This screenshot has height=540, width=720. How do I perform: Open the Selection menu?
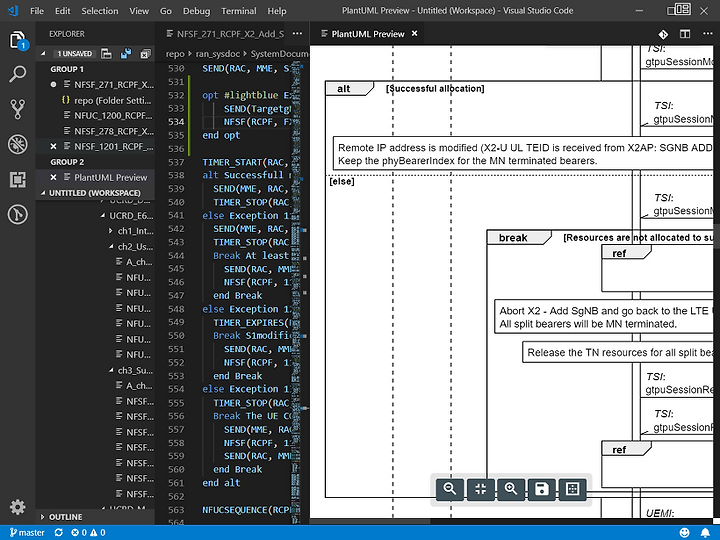100,11
